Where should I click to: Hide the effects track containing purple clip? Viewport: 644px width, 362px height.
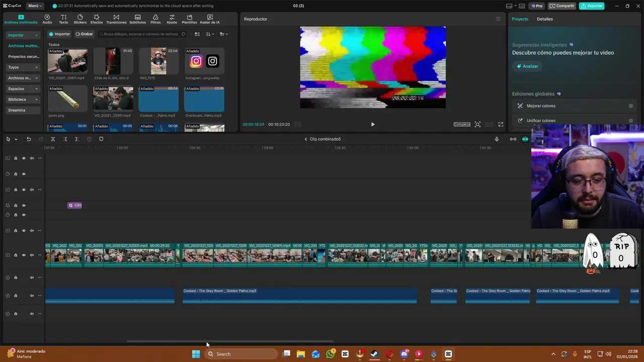click(x=24, y=206)
